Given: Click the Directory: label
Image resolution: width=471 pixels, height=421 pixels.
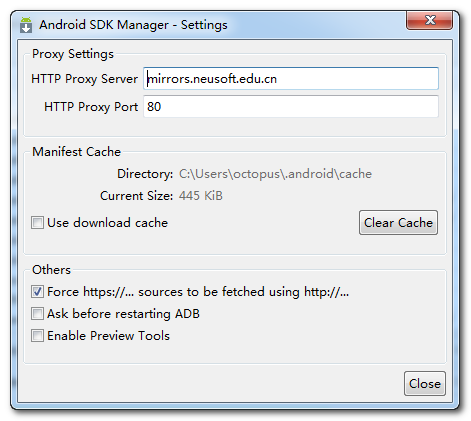Looking at the screenshot, I should click(145, 174).
